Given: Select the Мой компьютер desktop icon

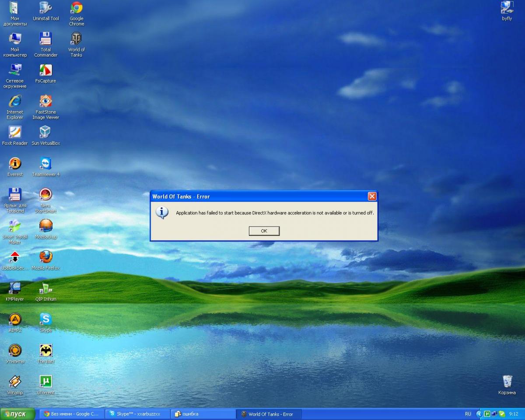Looking at the screenshot, I should [x=15, y=45].
